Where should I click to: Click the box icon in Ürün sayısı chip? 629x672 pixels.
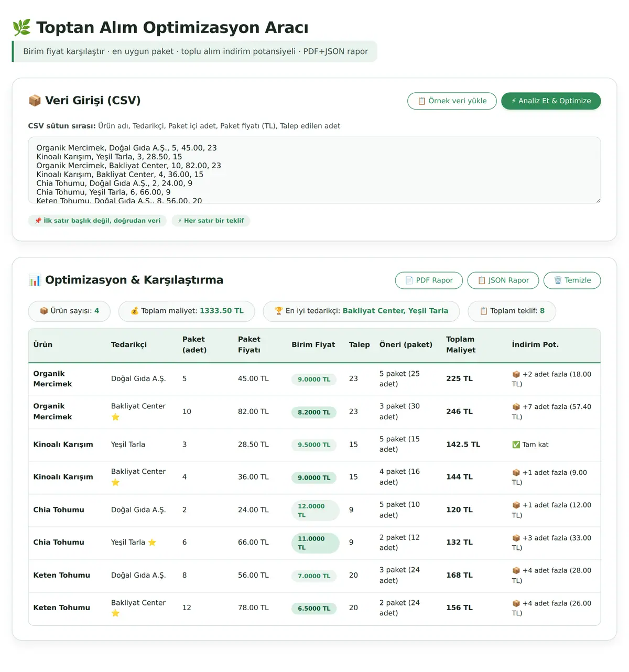tap(44, 311)
